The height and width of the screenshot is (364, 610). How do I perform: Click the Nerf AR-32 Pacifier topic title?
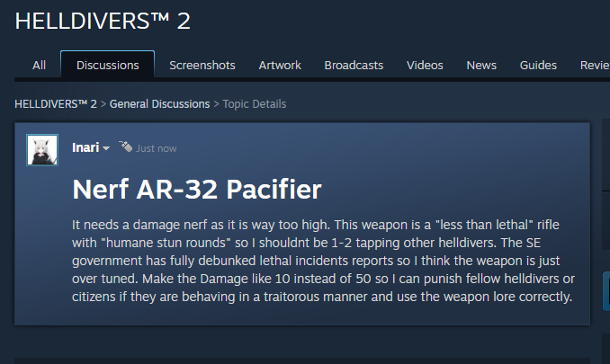point(197,190)
